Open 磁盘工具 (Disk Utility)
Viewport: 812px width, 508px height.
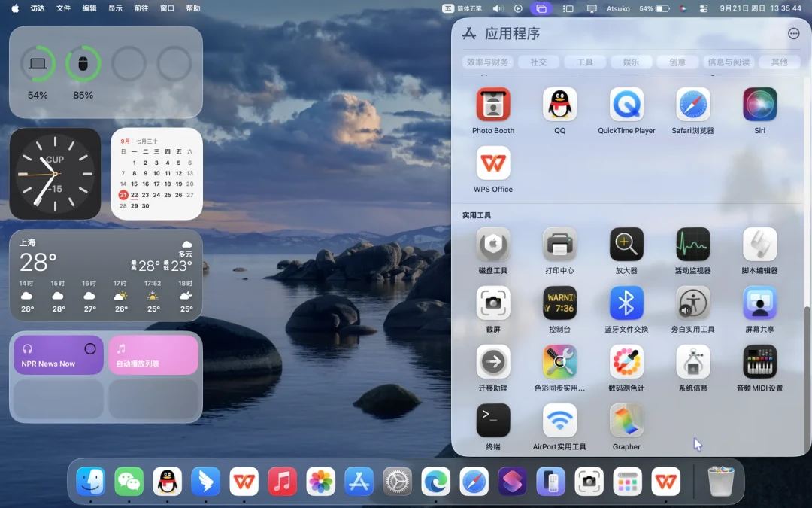(x=493, y=245)
